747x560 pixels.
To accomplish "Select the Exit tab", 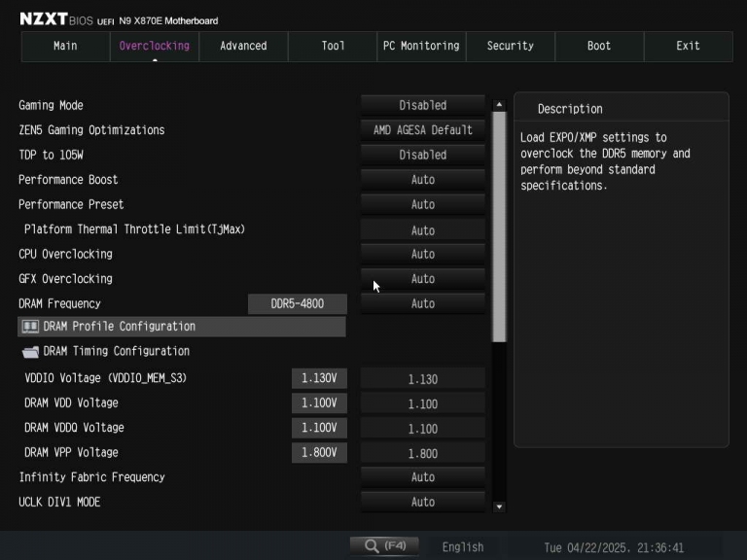I will tap(688, 47).
